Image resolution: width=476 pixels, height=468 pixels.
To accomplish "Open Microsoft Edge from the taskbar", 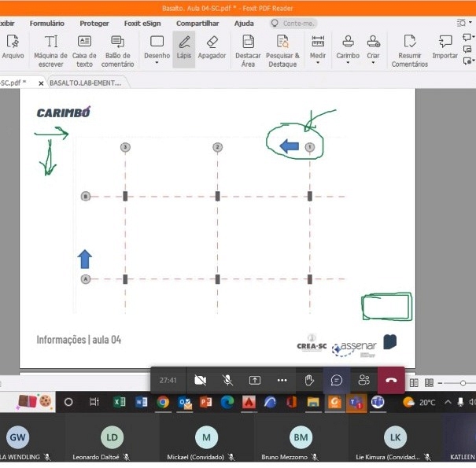I will pyautogui.click(x=227, y=402).
